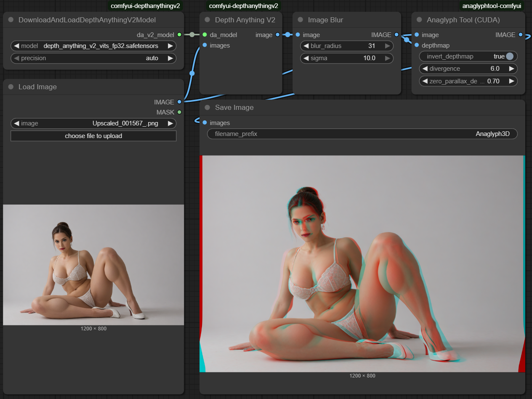532x399 pixels.
Task: Click the da_v2_model output connector
Action: [x=179, y=35]
